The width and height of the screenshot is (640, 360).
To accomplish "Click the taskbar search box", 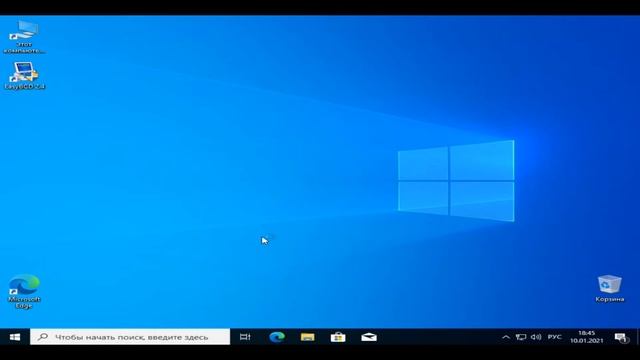I will [130, 337].
